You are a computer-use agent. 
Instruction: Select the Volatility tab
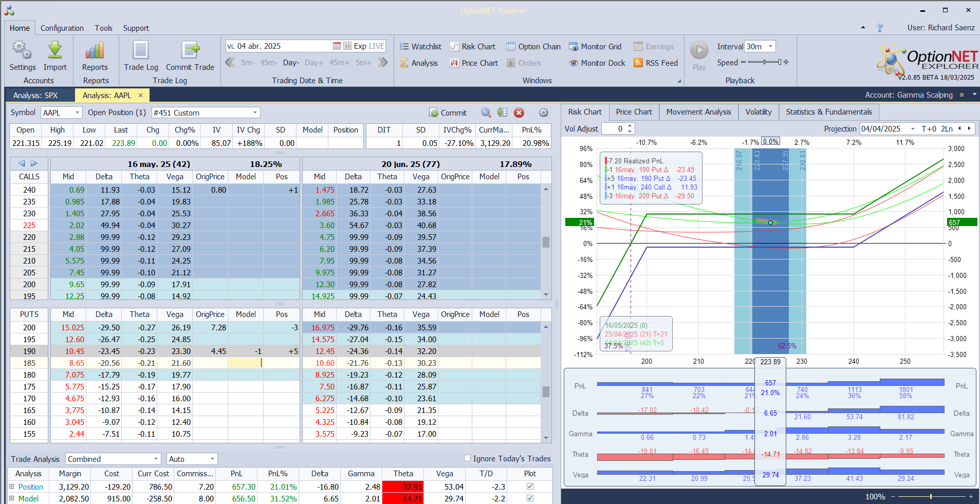point(759,112)
